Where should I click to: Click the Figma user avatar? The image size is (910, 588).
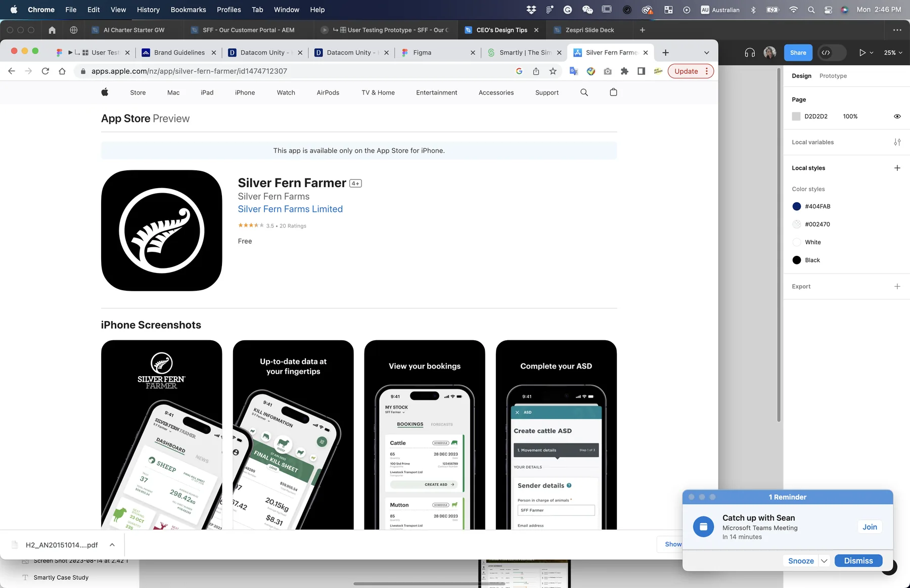(770, 53)
